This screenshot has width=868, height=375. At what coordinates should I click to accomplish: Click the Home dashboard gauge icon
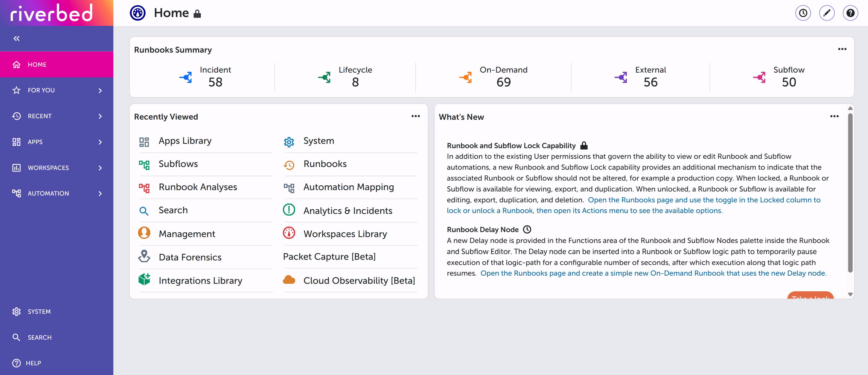pos(137,13)
